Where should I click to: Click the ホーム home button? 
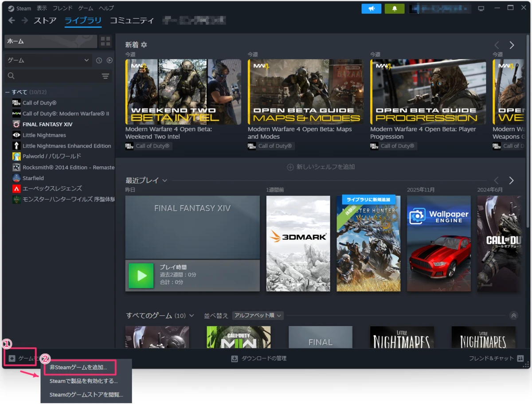[x=51, y=42]
